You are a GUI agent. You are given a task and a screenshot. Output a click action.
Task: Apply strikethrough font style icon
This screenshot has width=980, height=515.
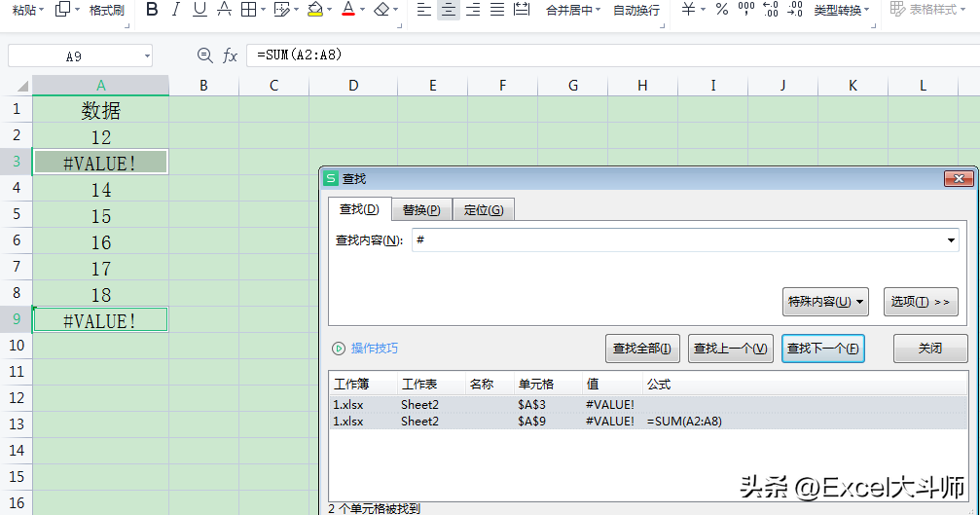(x=224, y=10)
